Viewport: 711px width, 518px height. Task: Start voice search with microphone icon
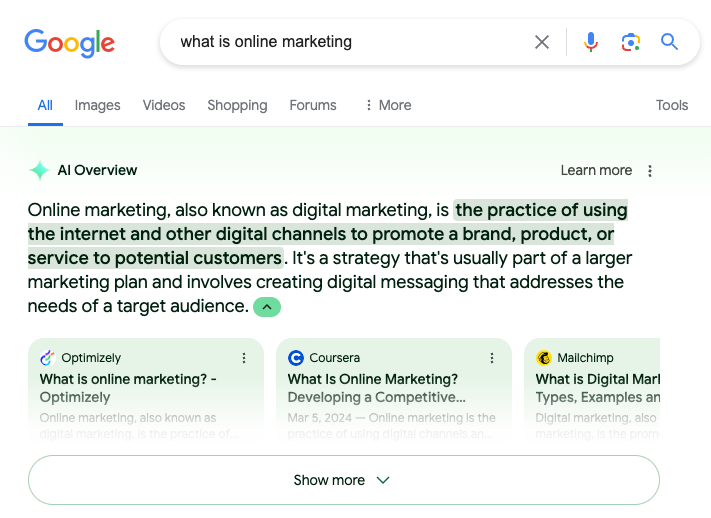(591, 42)
